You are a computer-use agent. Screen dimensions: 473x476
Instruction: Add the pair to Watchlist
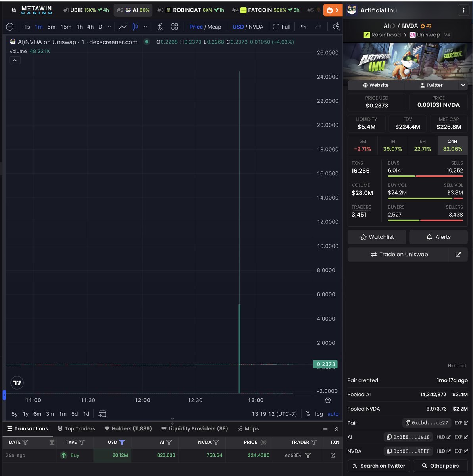click(377, 237)
